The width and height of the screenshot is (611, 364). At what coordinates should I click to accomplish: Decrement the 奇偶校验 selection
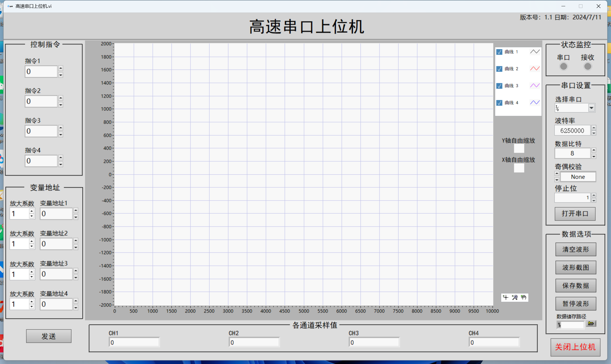pos(557,180)
